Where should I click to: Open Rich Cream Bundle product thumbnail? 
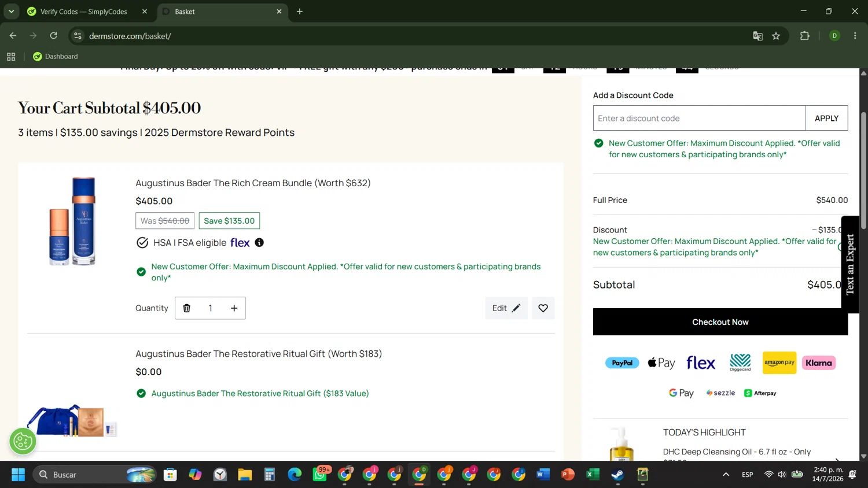coord(72,221)
